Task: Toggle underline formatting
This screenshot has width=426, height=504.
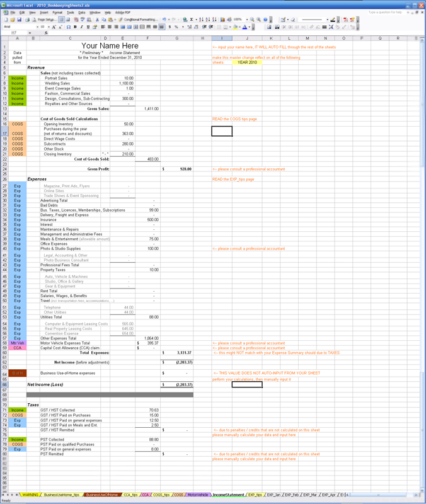Action: pyautogui.click(x=88, y=26)
